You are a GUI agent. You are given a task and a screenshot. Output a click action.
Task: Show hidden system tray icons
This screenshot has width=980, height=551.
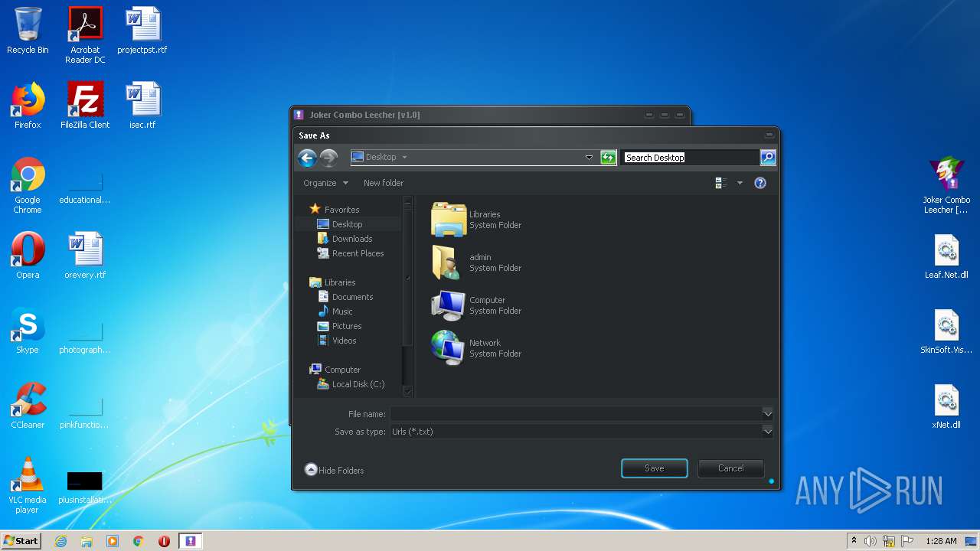pos(854,541)
